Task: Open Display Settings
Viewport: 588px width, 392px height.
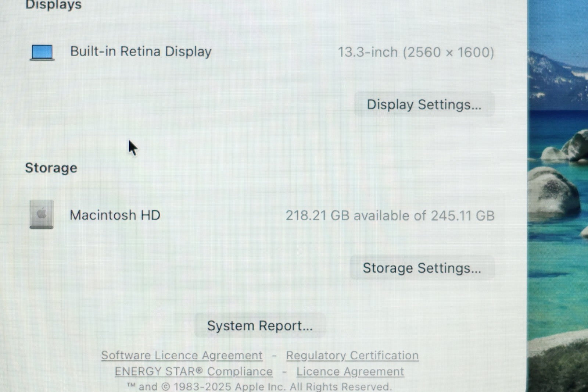Action: [424, 105]
